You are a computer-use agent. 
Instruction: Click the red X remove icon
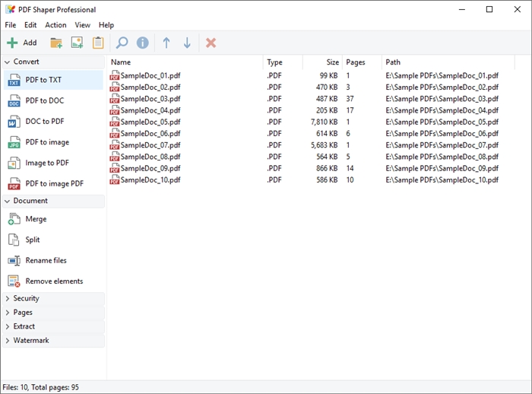click(211, 43)
